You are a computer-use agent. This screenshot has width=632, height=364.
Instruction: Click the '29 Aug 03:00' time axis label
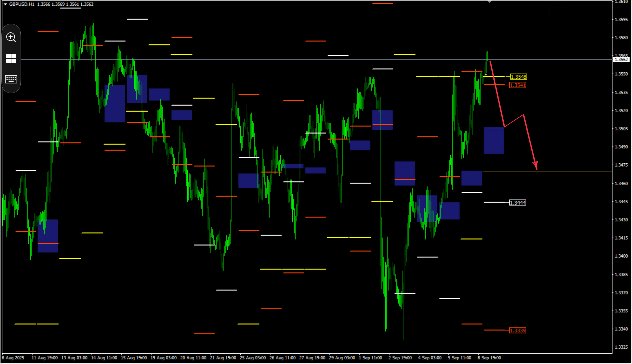click(x=342, y=358)
